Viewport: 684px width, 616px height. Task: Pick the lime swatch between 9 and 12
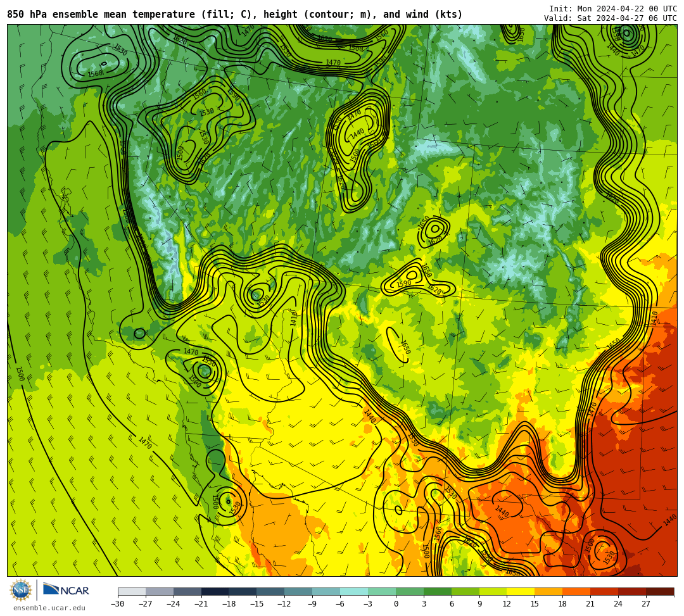coord(493,591)
